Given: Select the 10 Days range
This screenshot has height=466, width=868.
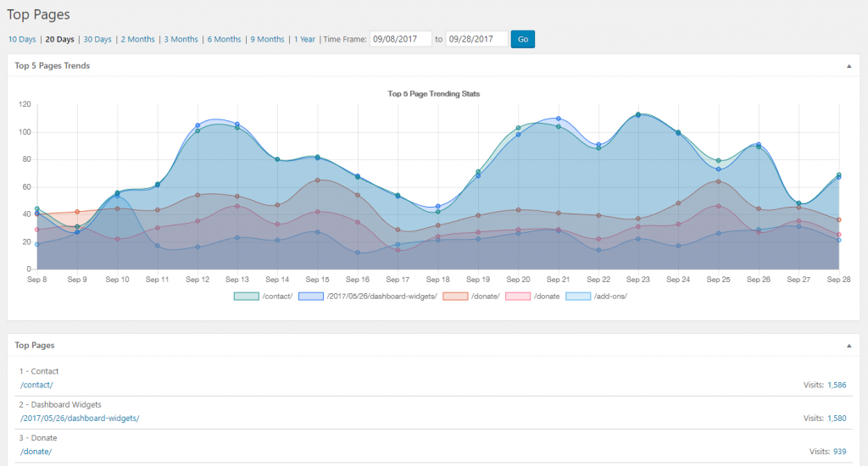Looking at the screenshot, I should click(x=22, y=39).
